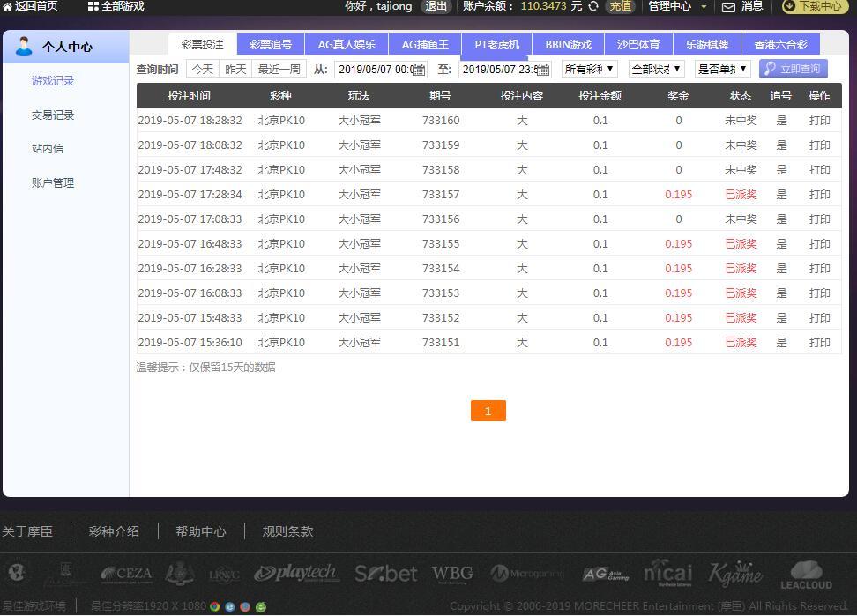Open calendar picker for end date
The height and width of the screenshot is (616, 857).
tap(543, 70)
